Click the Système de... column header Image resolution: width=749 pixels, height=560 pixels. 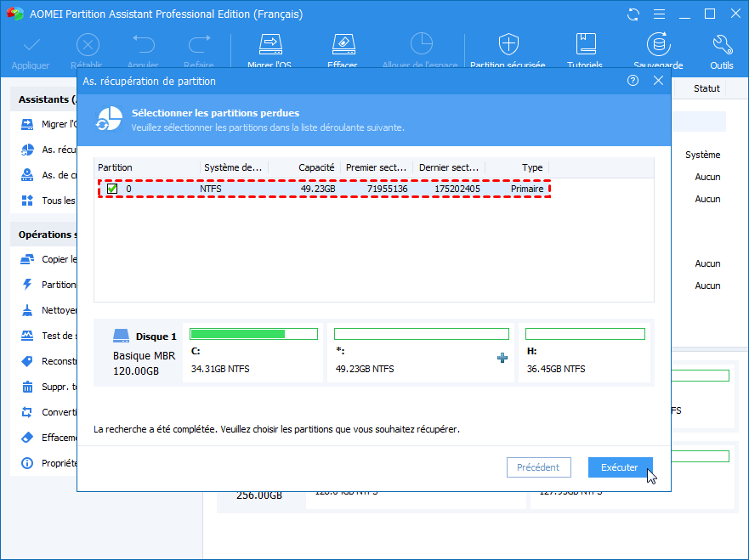234,167
